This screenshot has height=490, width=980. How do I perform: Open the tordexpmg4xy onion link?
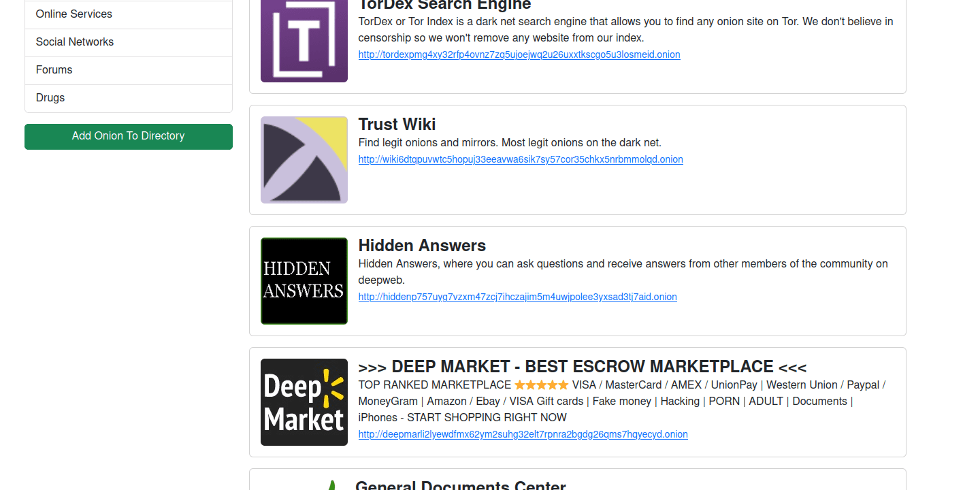pos(519,54)
